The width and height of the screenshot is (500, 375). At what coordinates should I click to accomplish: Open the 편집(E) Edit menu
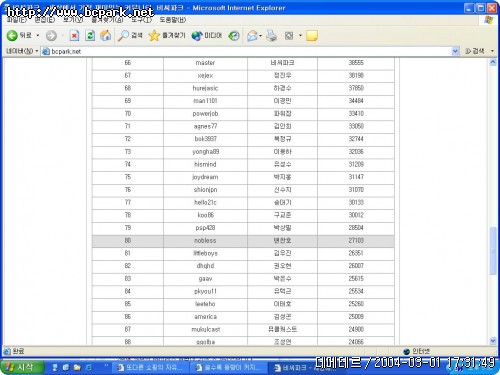pyautogui.click(x=45, y=20)
